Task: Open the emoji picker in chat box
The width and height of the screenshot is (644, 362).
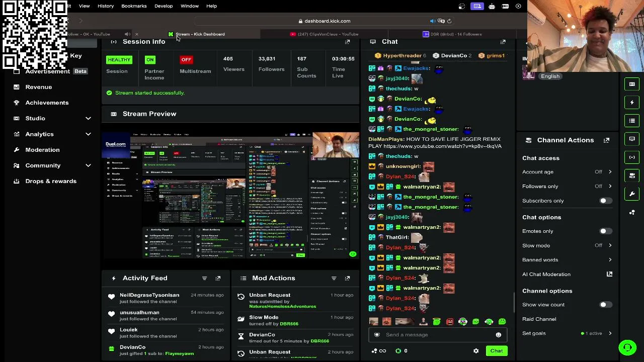Action: (x=498, y=335)
